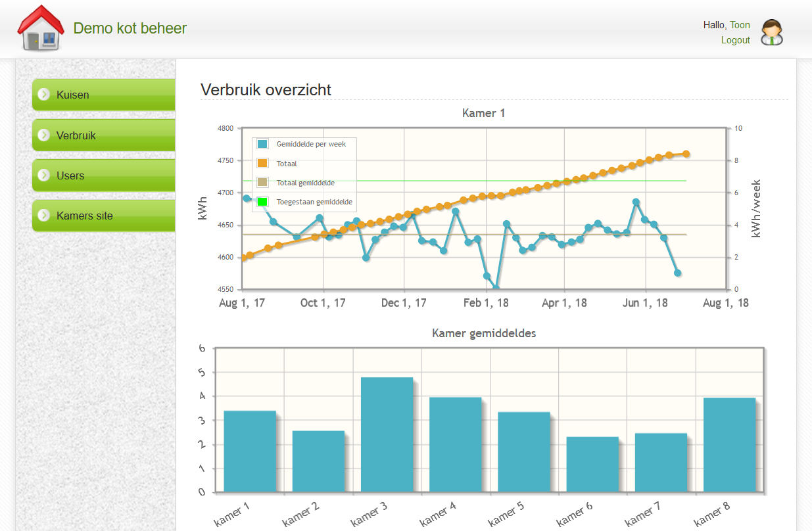Click the tan Totaal gemiddelde legend swatch
The height and width of the screenshot is (531, 812).
point(262,183)
